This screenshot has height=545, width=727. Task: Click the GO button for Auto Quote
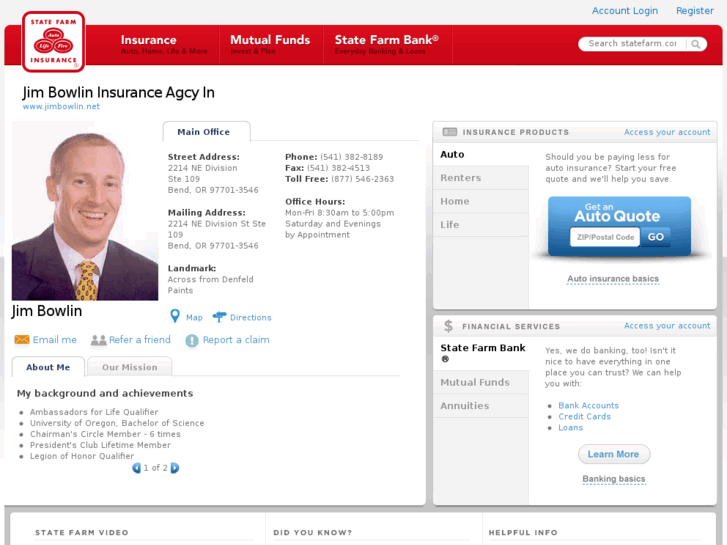tap(656, 237)
